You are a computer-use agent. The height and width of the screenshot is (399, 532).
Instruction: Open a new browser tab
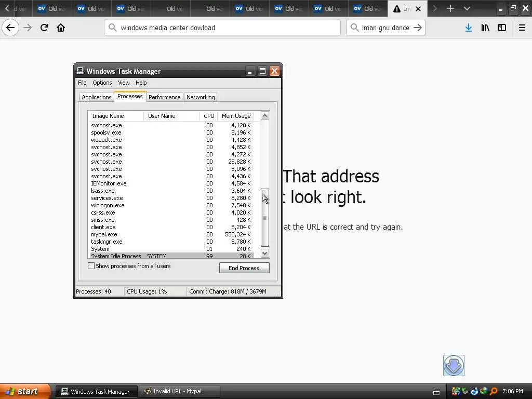point(450,8)
